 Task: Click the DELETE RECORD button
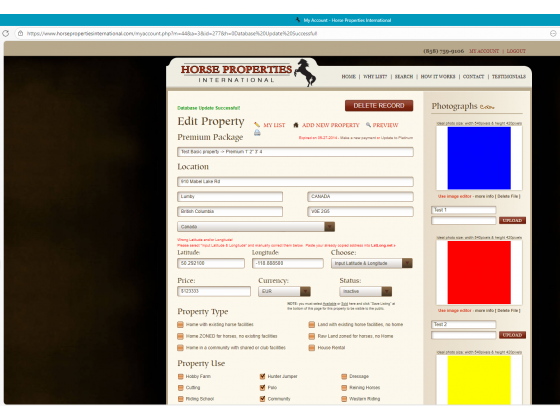point(379,106)
